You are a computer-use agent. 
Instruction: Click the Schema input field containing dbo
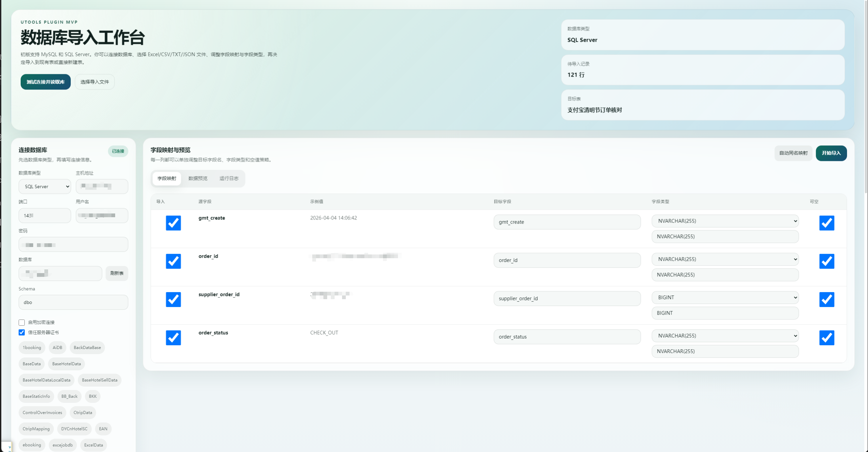click(73, 302)
